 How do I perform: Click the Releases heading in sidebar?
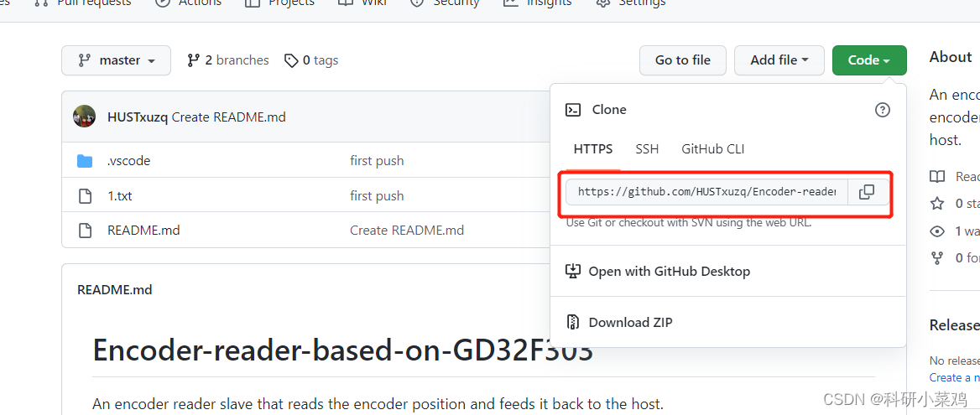click(x=954, y=325)
